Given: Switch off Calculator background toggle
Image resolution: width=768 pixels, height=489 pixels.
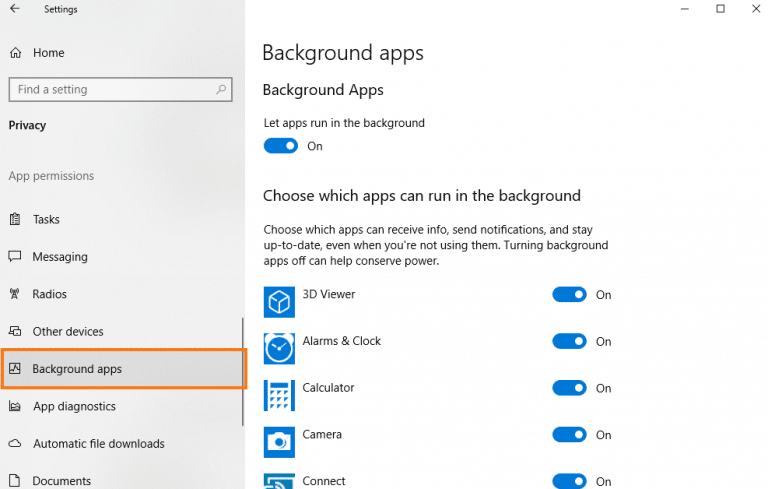Looking at the screenshot, I should [x=569, y=388].
